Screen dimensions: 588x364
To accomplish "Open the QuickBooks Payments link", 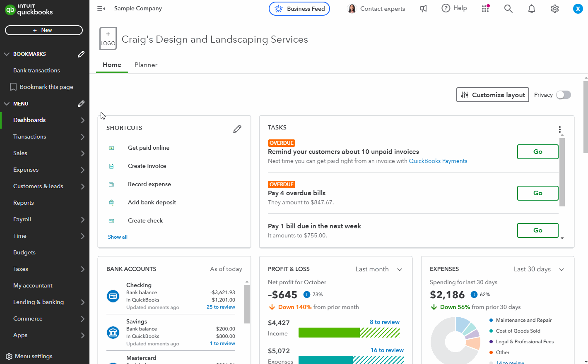I will (x=438, y=161).
